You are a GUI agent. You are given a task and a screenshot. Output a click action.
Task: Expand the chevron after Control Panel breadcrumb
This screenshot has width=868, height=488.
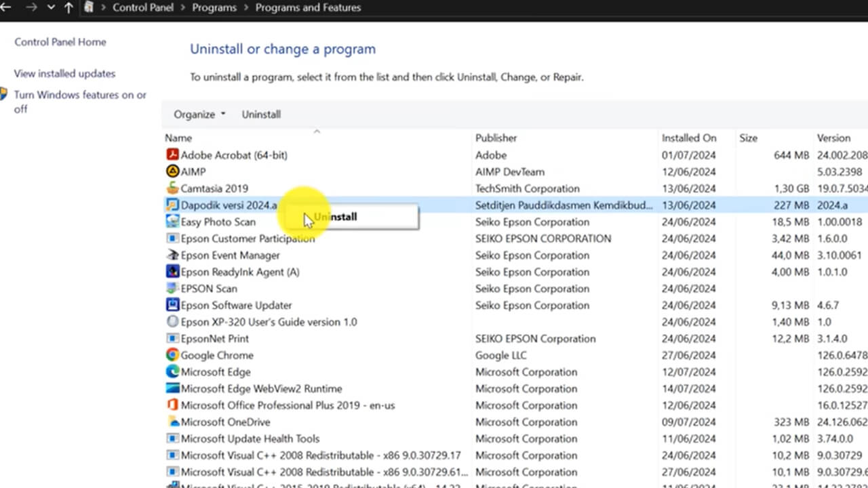(x=182, y=7)
